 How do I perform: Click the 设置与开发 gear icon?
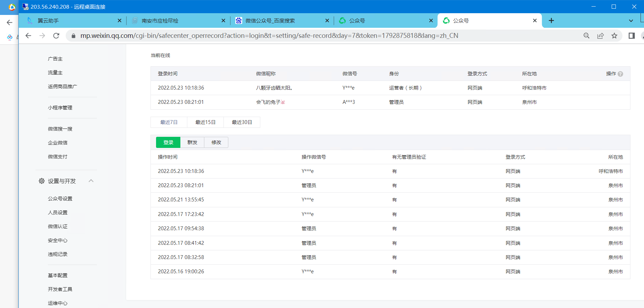[42, 181]
